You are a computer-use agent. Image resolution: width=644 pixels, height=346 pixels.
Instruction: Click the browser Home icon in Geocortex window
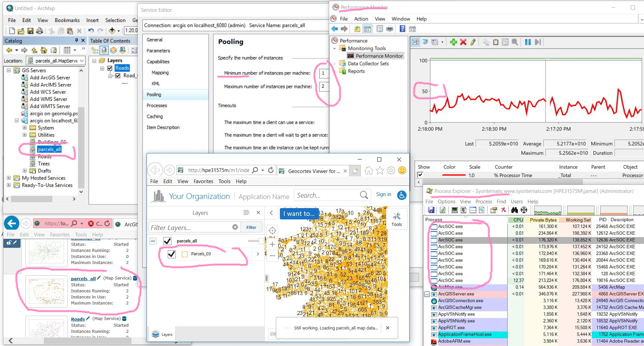click(369, 171)
